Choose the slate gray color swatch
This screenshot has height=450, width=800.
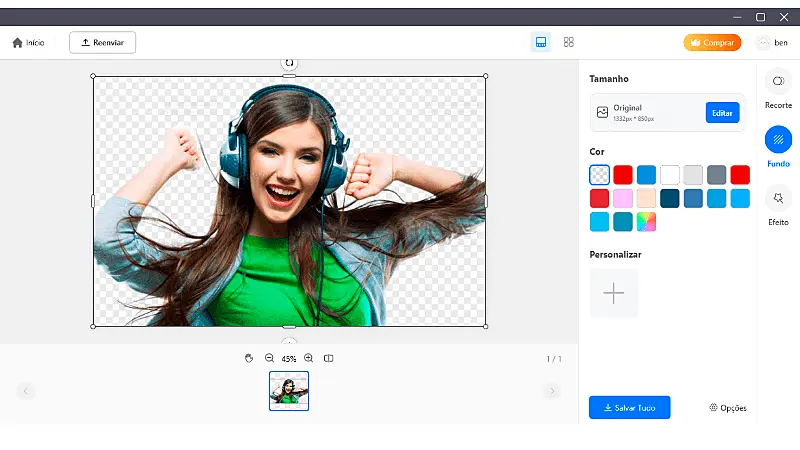[716, 175]
